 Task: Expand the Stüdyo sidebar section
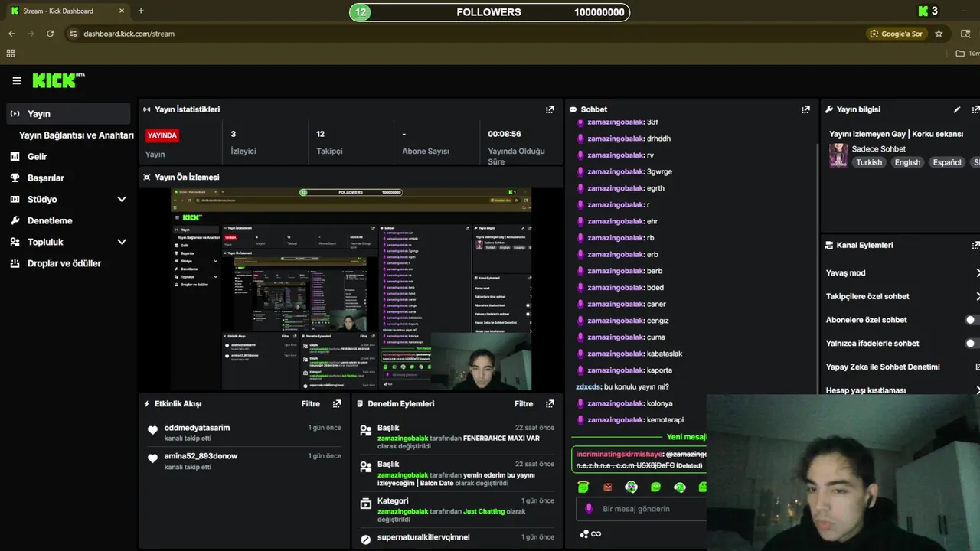(121, 199)
